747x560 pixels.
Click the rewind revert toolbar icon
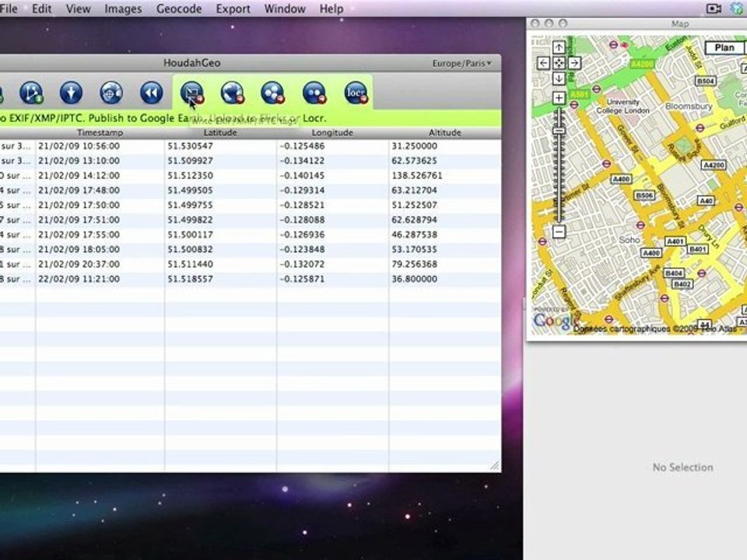(x=152, y=93)
